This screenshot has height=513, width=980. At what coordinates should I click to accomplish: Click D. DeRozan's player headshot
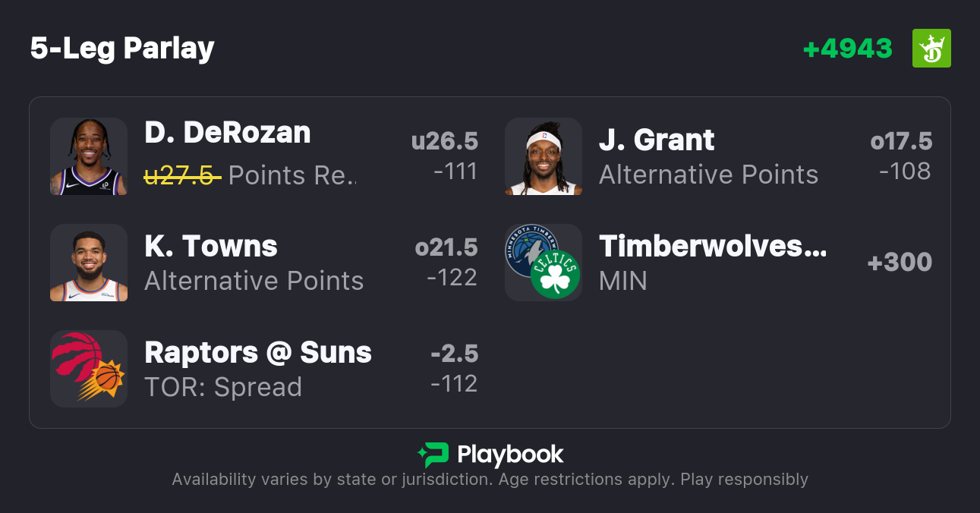[x=89, y=156]
